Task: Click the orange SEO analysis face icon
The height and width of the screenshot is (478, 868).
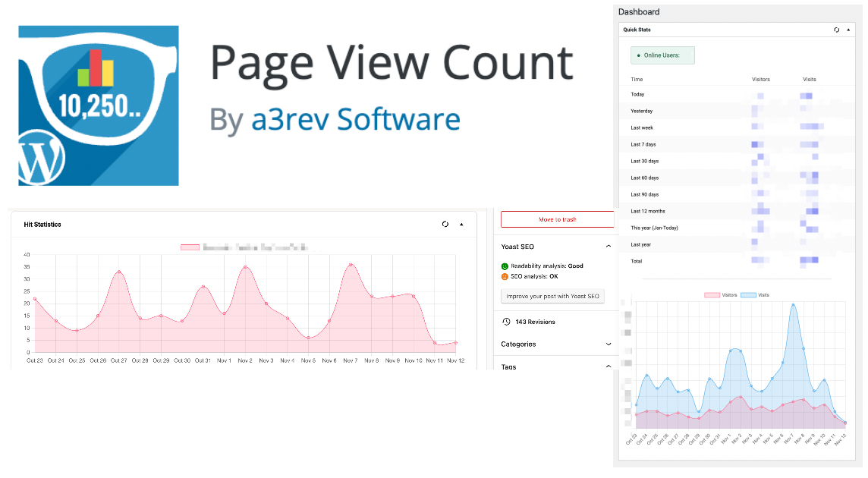Action: click(505, 276)
